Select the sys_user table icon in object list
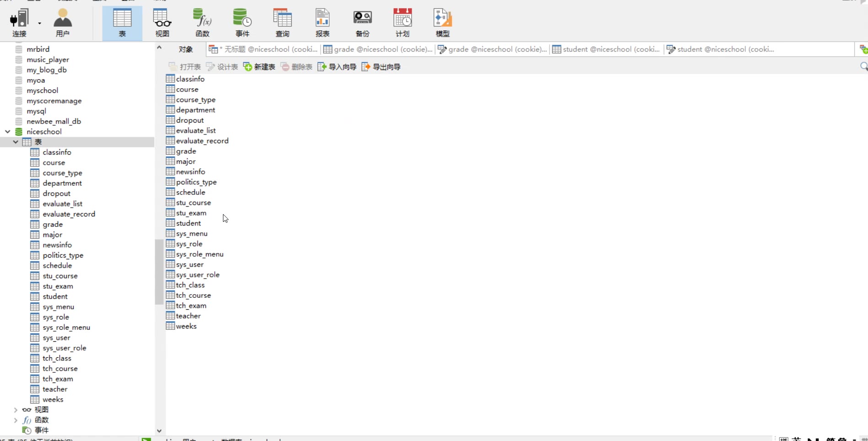The width and height of the screenshot is (868, 441). pyautogui.click(x=170, y=264)
